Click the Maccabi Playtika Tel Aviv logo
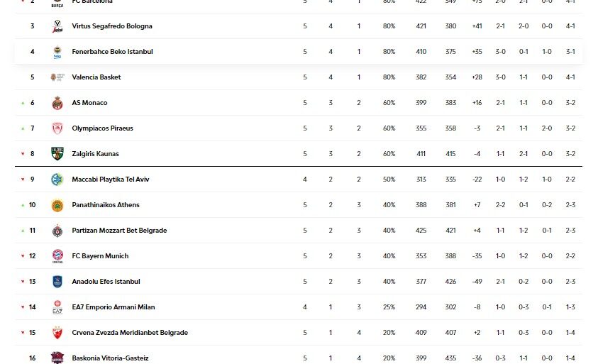The image size is (598, 364). [57, 180]
